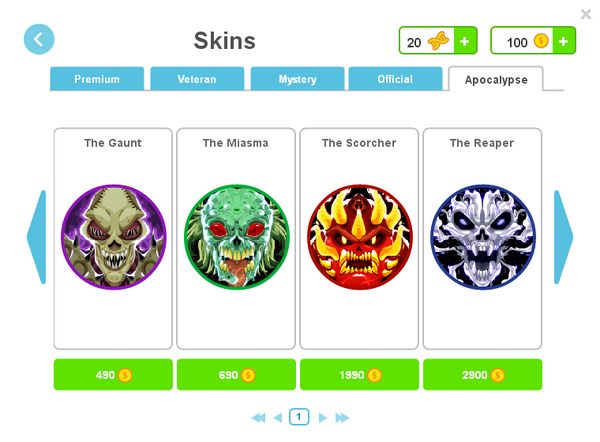
Task: Click the large left carousel arrow
Action: pos(37,237)
